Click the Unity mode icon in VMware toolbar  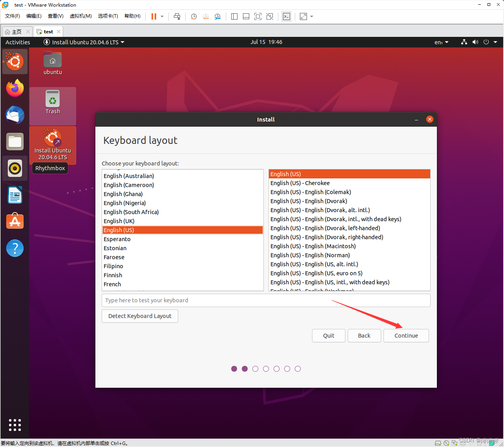tap(270, 16)
